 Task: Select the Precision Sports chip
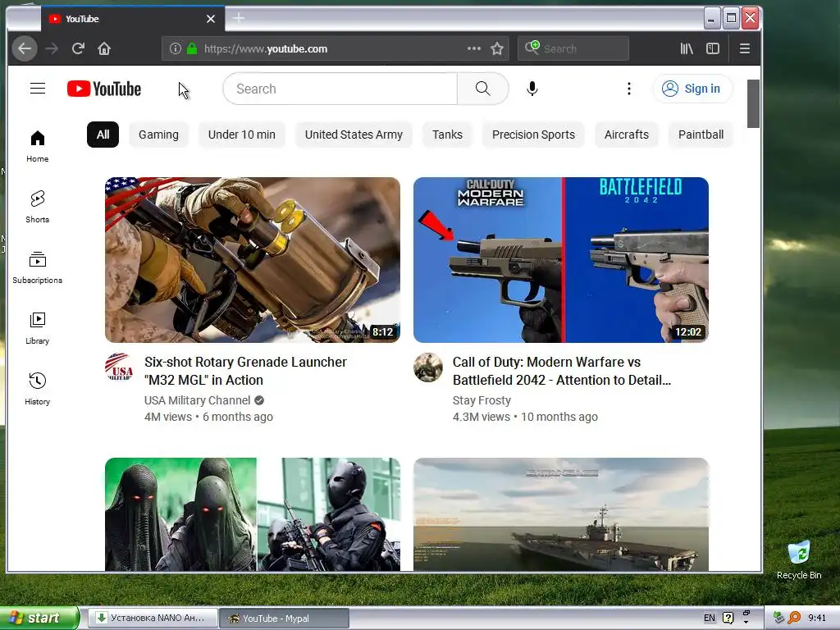point(533,135)
